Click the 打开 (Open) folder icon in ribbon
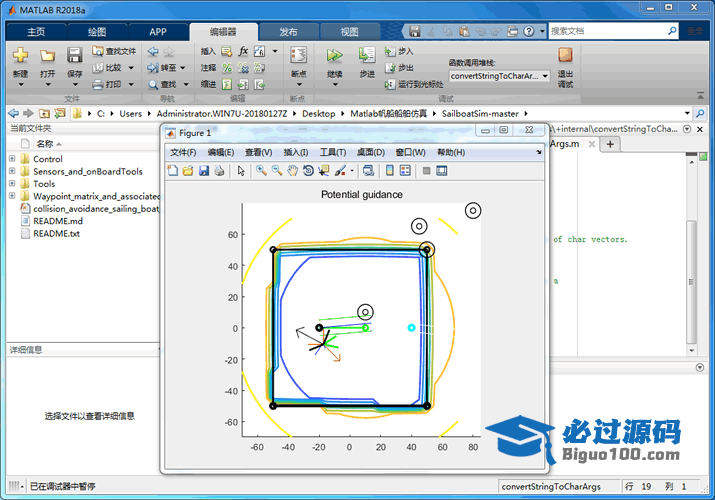This screenshot has height=500, width=715. click(47, 55)
